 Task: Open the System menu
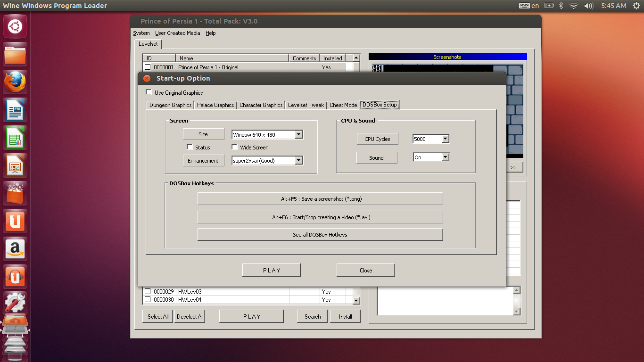point(141,33)
